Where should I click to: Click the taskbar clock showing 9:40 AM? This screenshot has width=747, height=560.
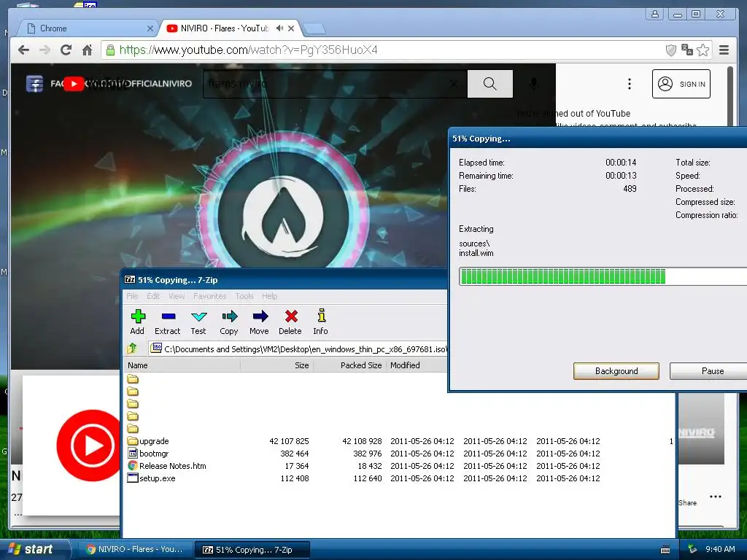click(x=720, y=549)
